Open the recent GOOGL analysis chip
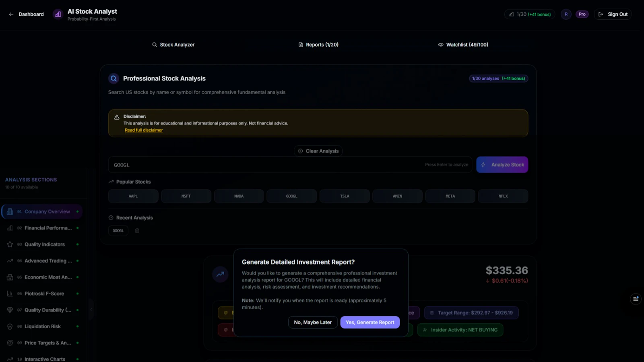Viewport: 644px width, 362px height. pyautogui.click(x=118, y=231)
